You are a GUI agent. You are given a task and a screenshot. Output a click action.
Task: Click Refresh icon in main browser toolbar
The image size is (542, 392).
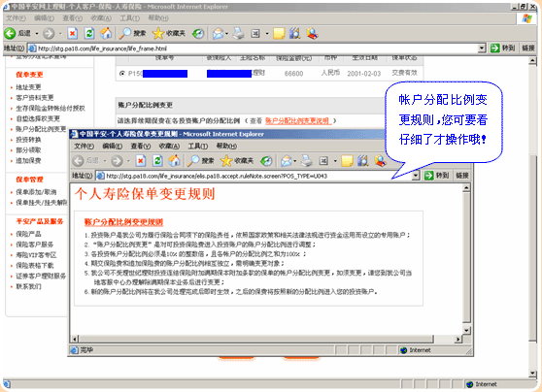(x=89, y=34)
